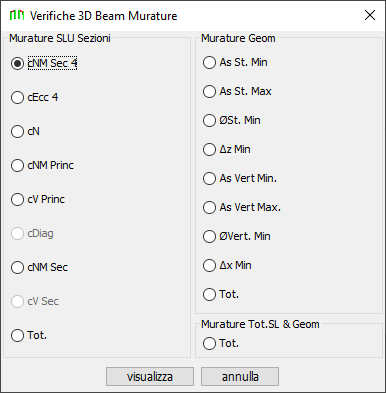The image size is (386, 393).
Task: Choose the cN radio option
Action: point(25,131)
